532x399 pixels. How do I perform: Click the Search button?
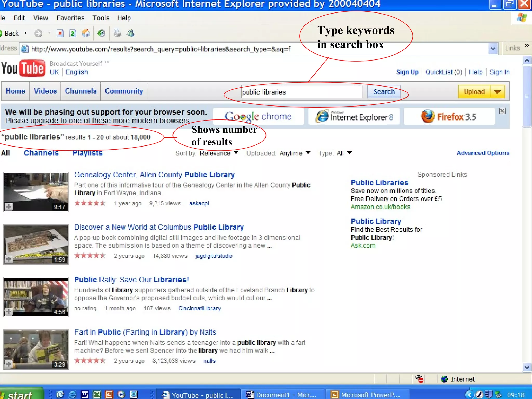(384, 92)
